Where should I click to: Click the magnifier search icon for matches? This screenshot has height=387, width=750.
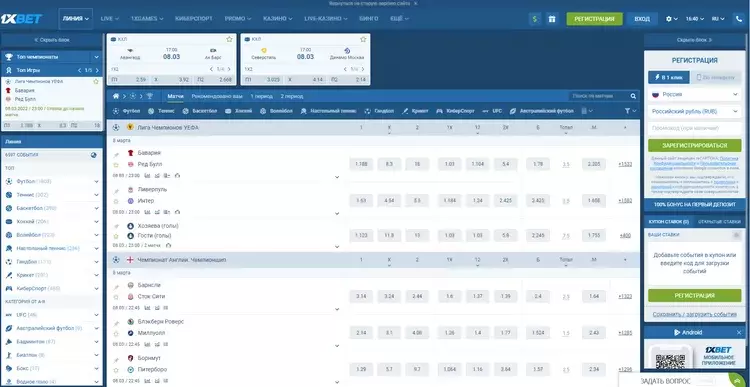(x=633, y=96)
